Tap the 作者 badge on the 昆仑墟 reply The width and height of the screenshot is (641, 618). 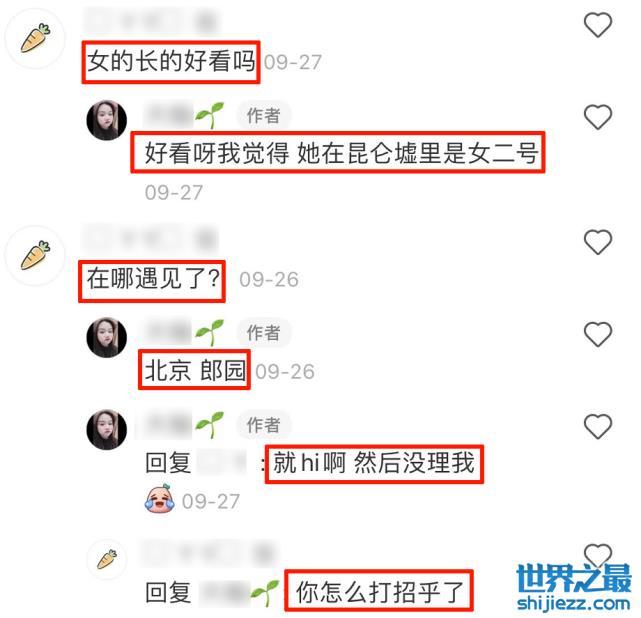[264, 116]
